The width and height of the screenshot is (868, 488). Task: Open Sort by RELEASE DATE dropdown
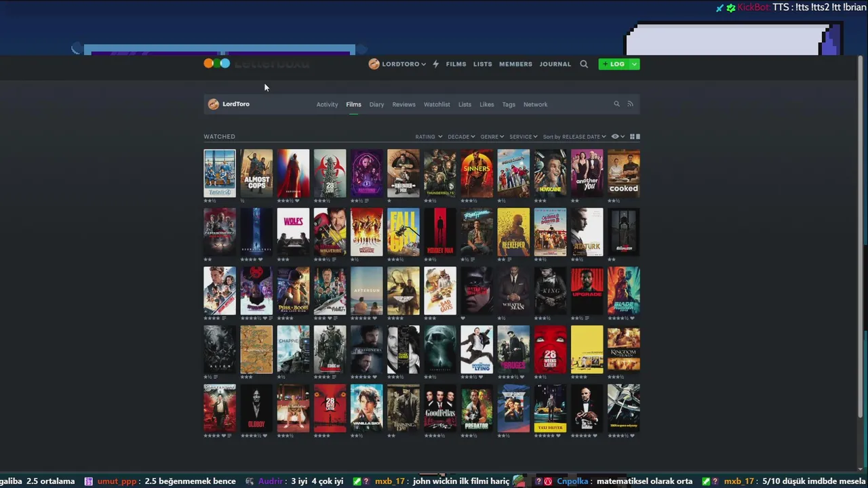click(574, 137)
